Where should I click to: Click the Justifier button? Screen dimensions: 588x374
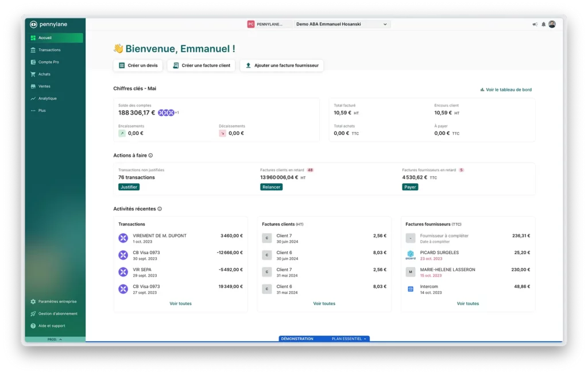tap(129, 187)
